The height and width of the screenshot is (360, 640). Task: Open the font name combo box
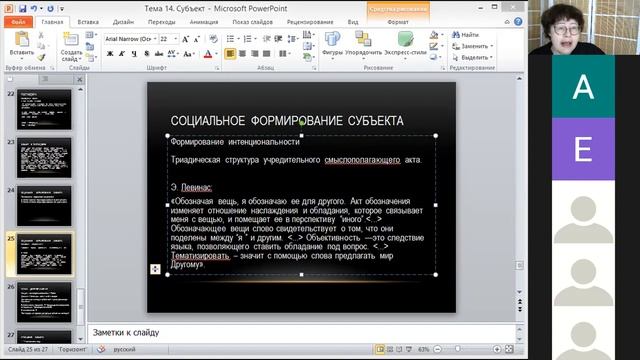point(131,39)
